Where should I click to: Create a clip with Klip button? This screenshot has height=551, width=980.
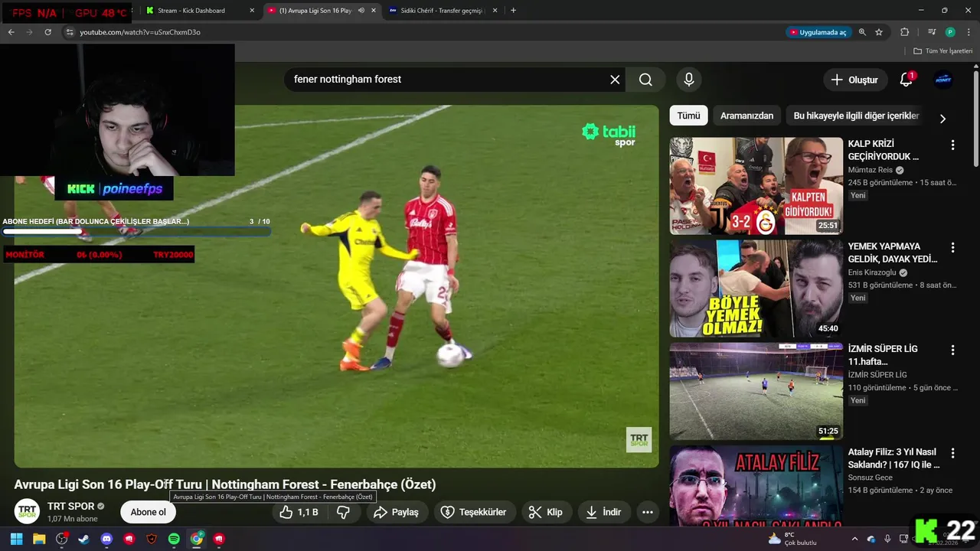tap(546, 512)
